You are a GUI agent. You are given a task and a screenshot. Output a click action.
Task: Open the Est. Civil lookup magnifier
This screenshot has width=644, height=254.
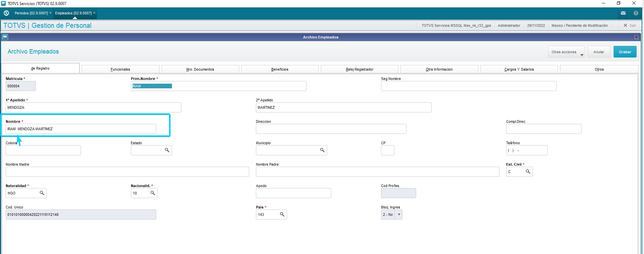[528, 172]
